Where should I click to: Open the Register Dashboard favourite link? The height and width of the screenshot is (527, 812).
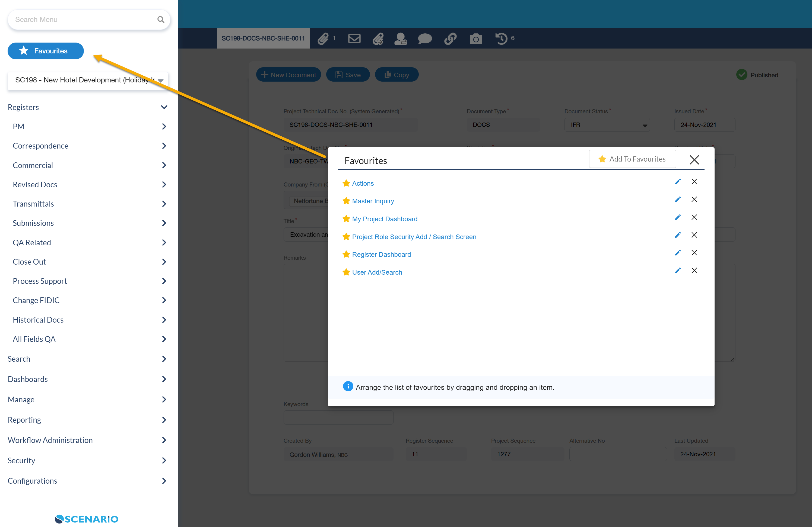(x=381, y=254)
